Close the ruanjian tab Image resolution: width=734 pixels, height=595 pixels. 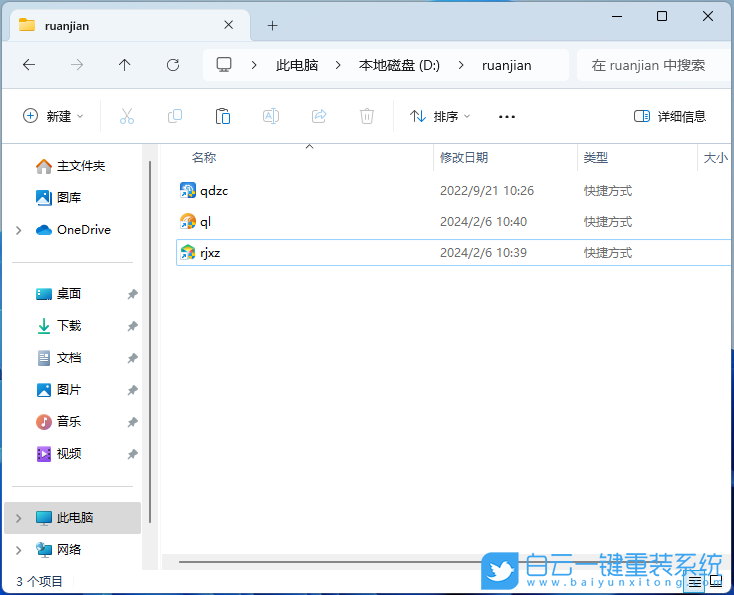228,25
